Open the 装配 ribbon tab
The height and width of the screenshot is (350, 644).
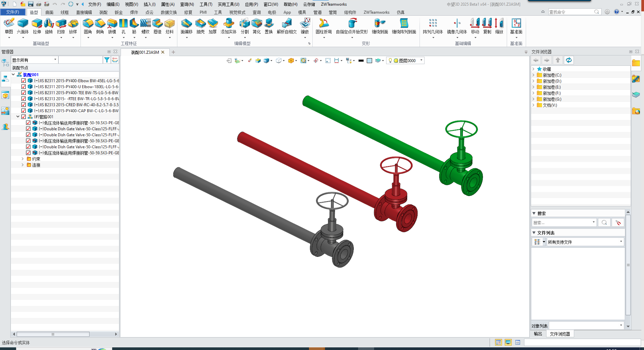[103, 12]
